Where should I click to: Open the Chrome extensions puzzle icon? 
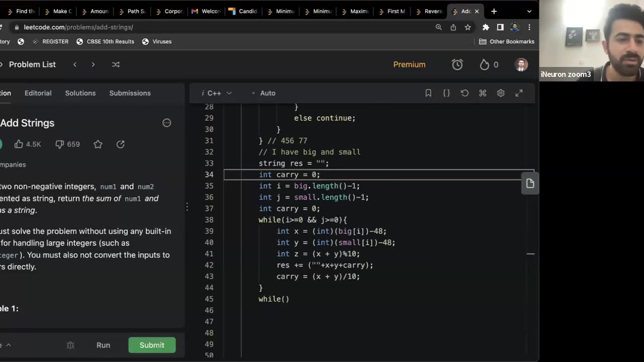tap(486, 27)
